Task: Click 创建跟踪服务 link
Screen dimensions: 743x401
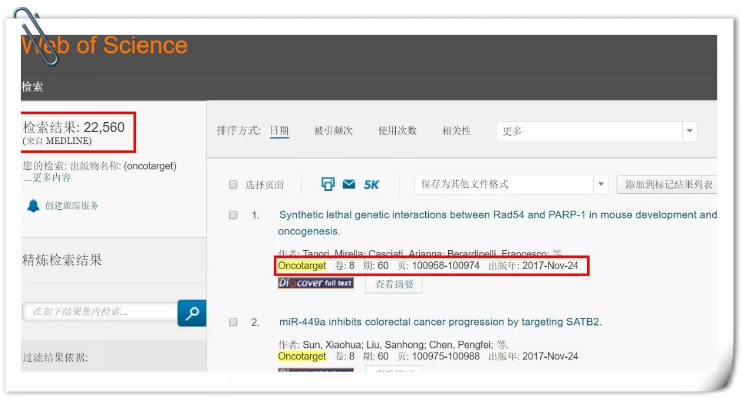Action: coord(72,206)
